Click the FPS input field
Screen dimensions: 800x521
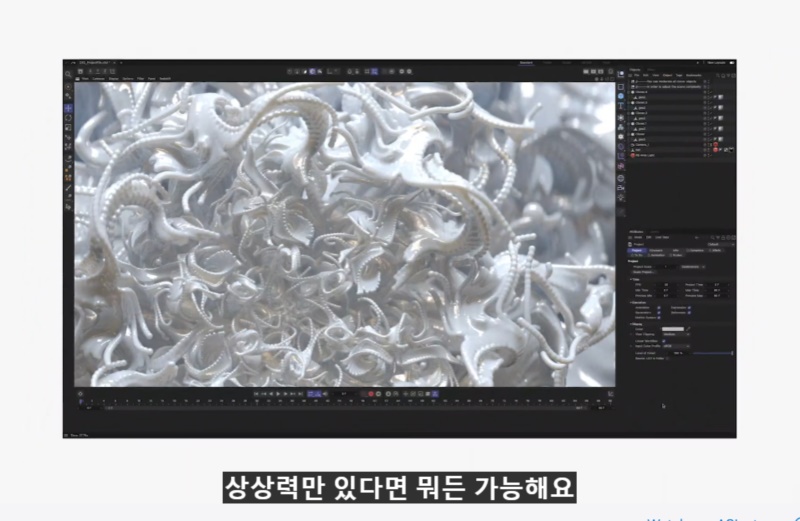click(x=666, y=285)
